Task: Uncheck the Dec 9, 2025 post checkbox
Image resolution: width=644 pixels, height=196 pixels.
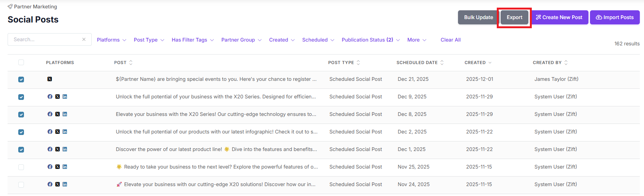Action: [x=21, y=97]
